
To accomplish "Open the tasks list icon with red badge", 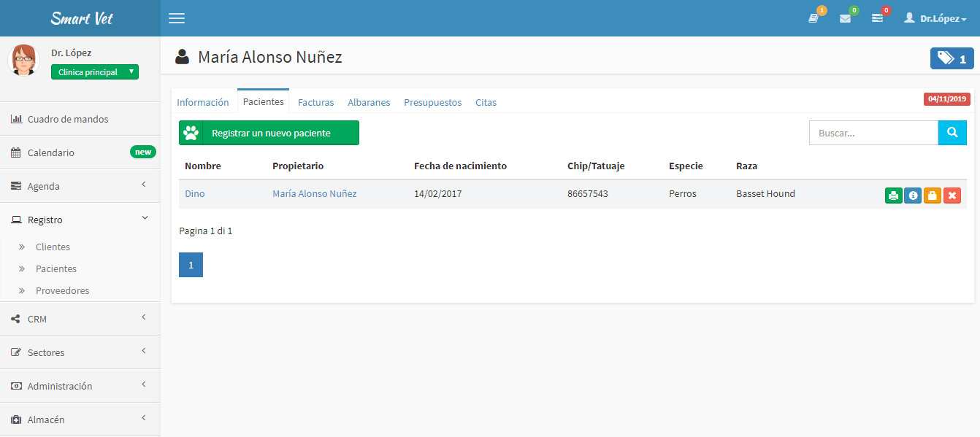I will click(x=877, y=18).
